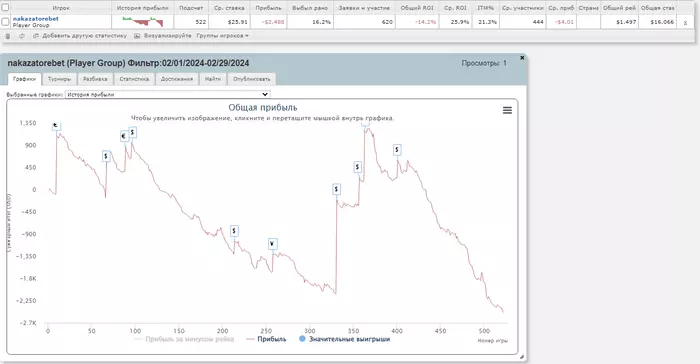This screenshot has width=700, height=364.
Task: Open the 'Опубликовать' tab
Action: pyautogui.click(x=252, y=79)
